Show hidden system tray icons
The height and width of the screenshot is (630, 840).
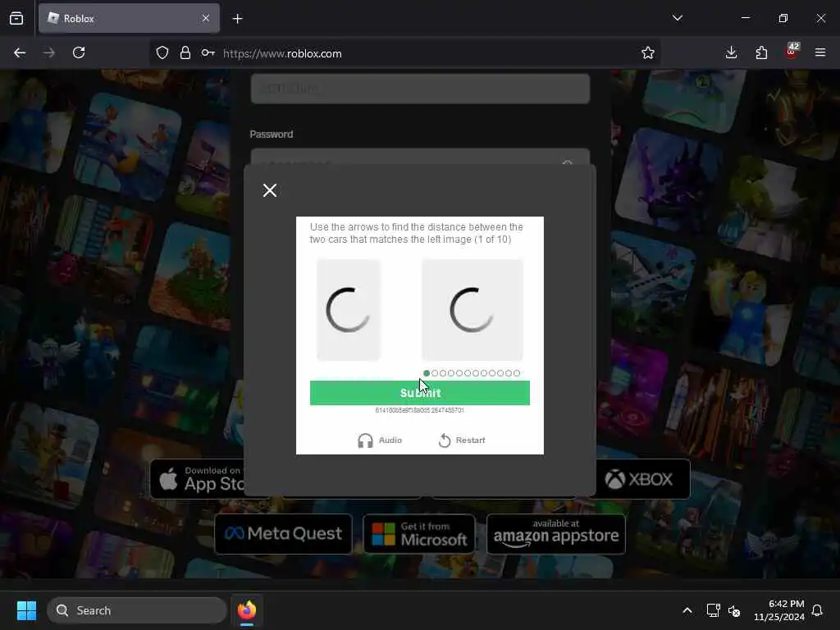[687, 610]
